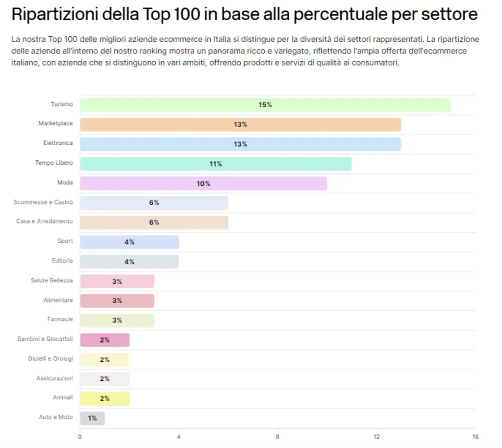Click the Turismo axis label
The image size is (502, 448).
tap(62, 104)
